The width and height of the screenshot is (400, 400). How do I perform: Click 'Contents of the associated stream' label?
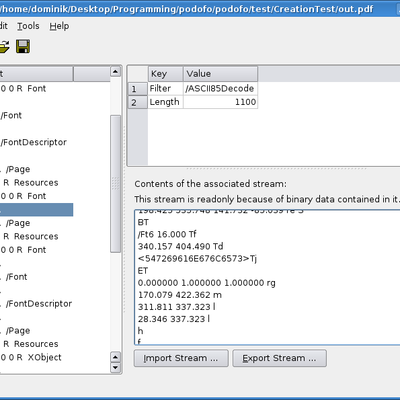(x=210, y=184)
